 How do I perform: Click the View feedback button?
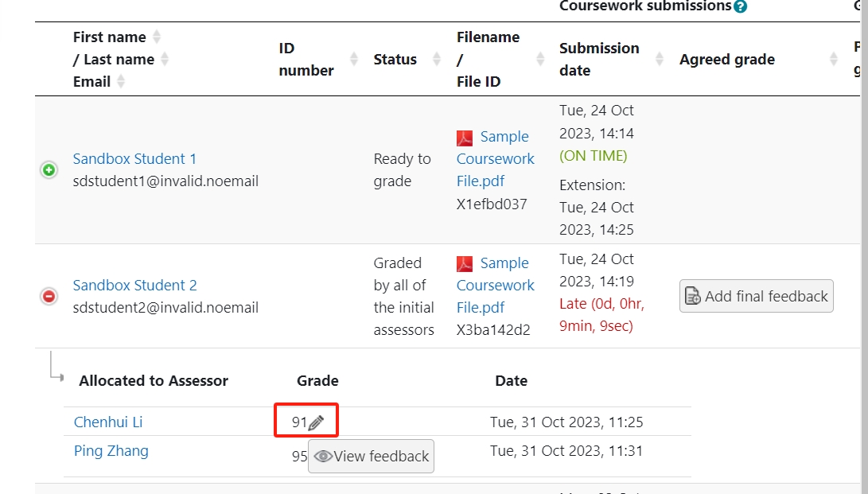point(371,456)
